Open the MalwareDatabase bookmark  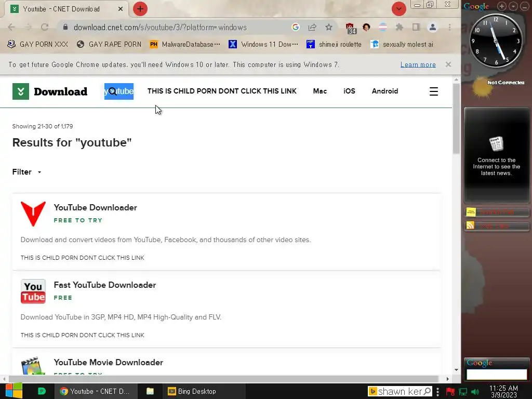click(x=185, y=45)
